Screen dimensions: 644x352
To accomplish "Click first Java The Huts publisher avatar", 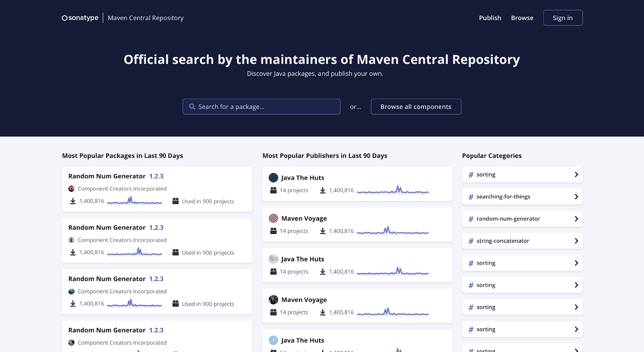I will (x=273, y=178).
